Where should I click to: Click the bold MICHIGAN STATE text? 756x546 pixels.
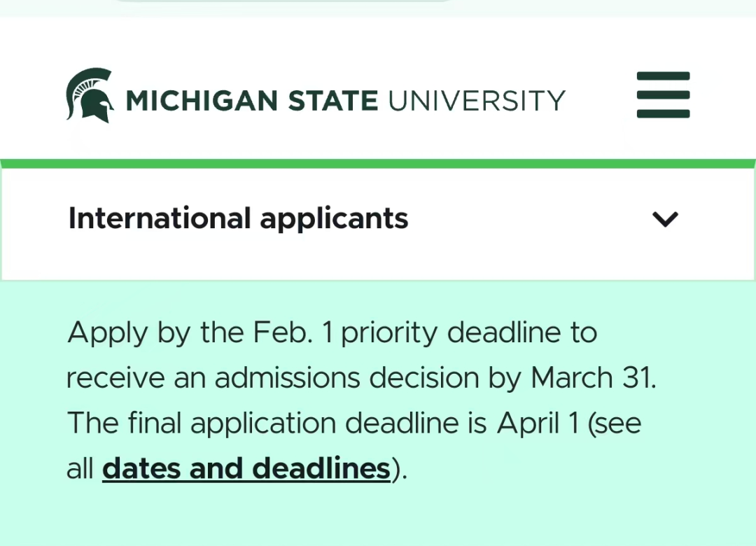tap(252, 100)
